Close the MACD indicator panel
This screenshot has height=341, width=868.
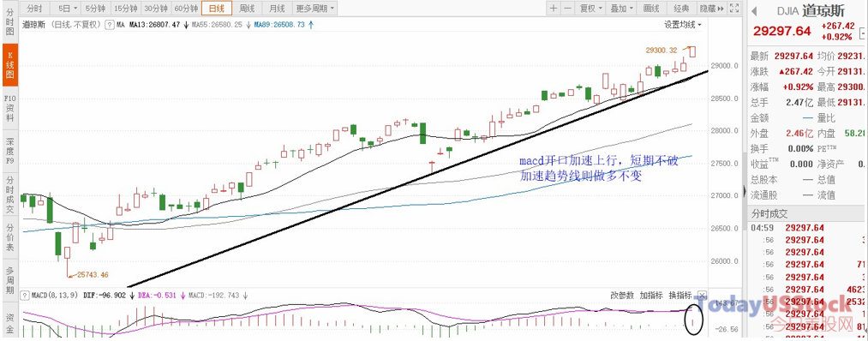702,295
